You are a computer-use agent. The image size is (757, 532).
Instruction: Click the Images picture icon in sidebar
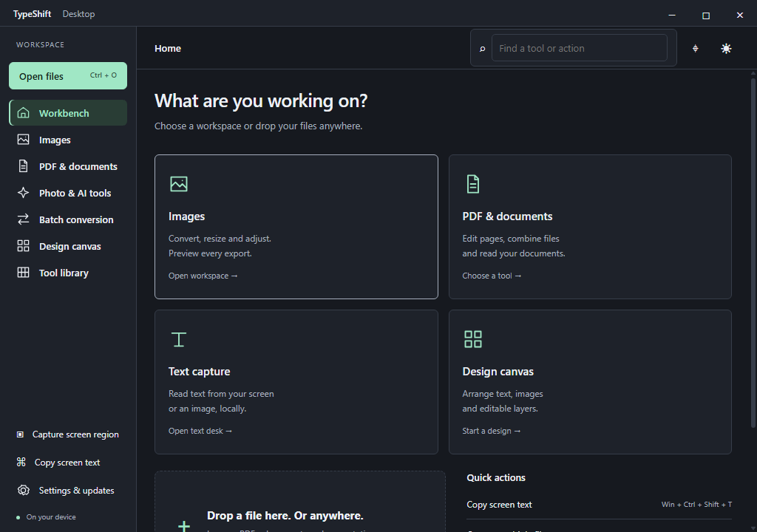(23, 140)
